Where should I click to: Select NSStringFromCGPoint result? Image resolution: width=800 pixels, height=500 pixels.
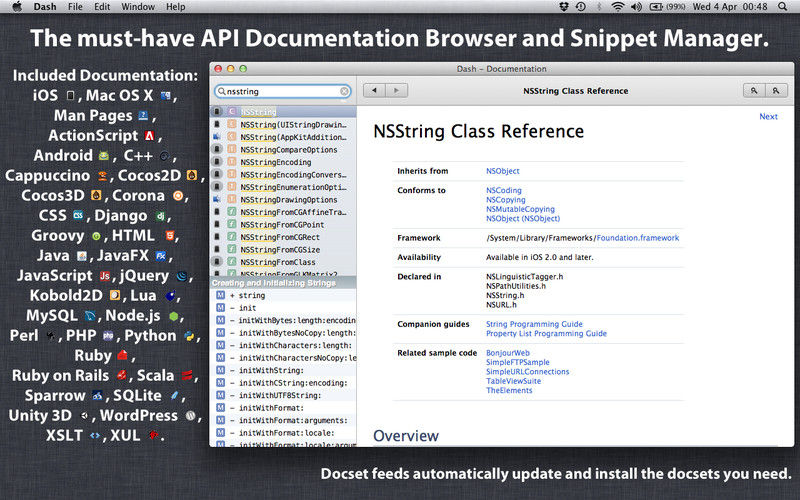pos(283,225)
